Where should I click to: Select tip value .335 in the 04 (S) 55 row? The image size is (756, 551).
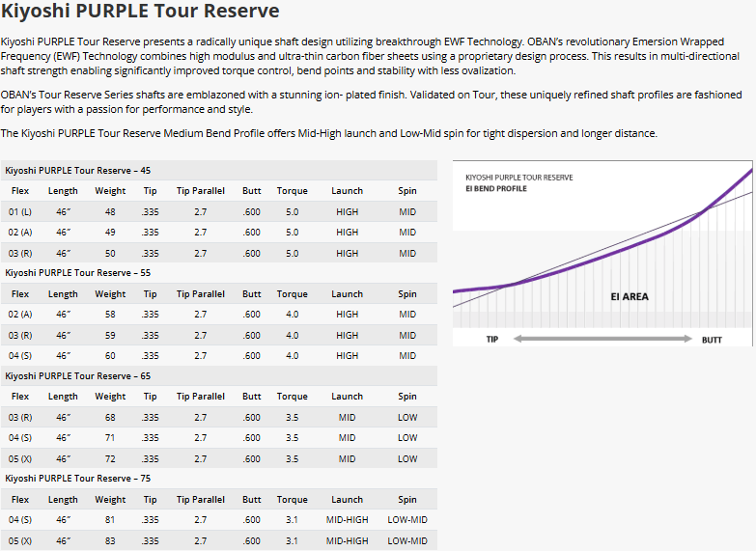150,356
